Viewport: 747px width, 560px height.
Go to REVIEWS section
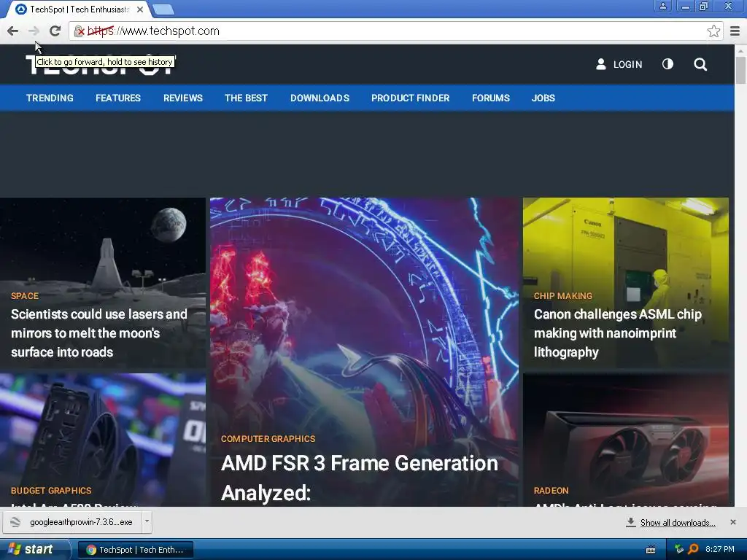183,98
